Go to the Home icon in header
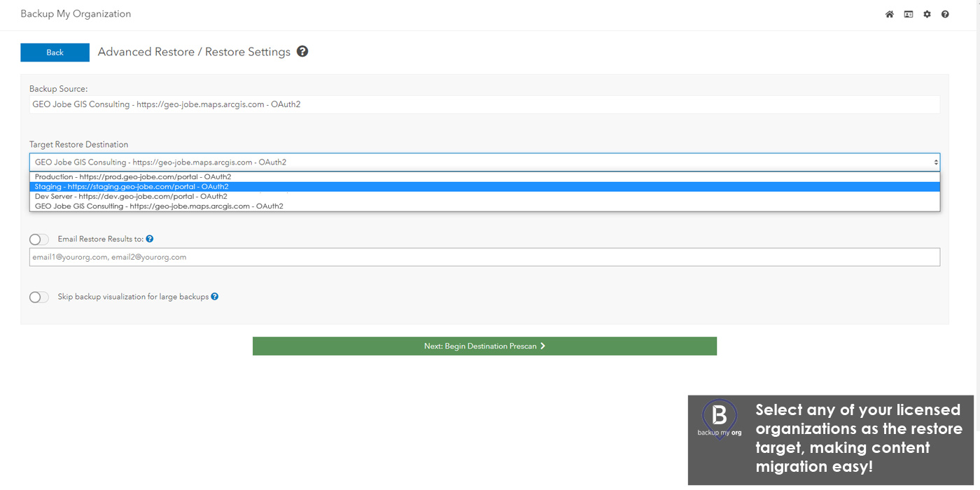The image size is (980, 490). pyautogui.click(x=889, y=14)
